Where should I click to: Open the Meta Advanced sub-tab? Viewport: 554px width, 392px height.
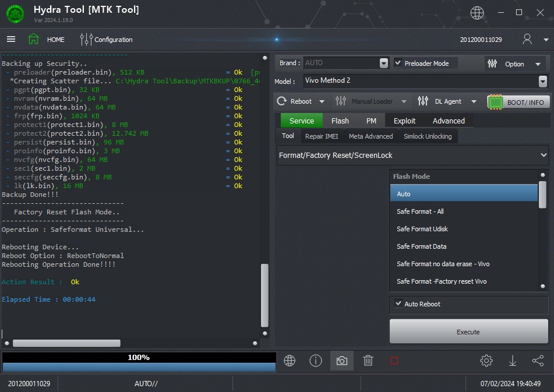pyautogui.click(x=370, y=136)
